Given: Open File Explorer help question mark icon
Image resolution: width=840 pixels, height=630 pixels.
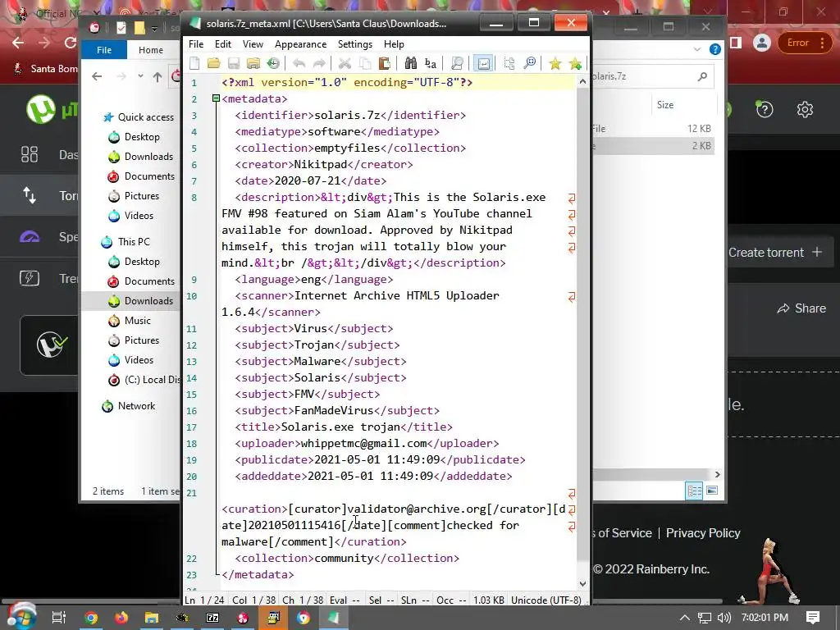Looking at the screenshot, I should [x=715, y=49].
